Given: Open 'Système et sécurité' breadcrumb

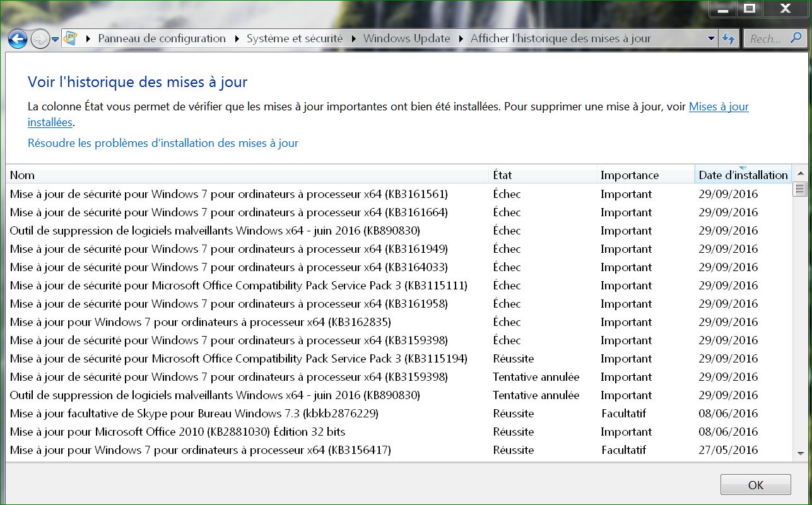Looking at the screenshot, I should click(295, 38).
